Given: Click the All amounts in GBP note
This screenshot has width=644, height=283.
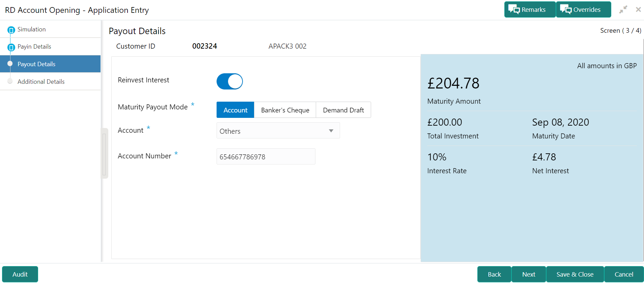Looking at the screenshot, I should pyautogui.click(x=607, y=66).
